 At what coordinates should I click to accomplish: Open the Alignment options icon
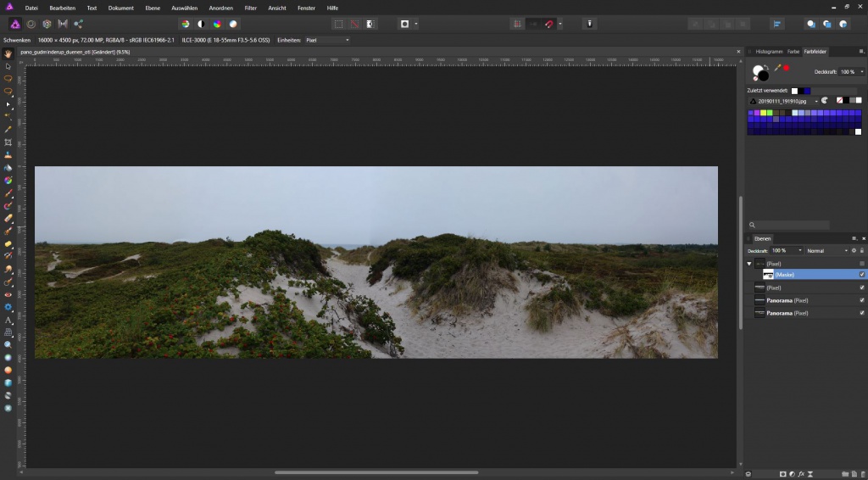tap(777, 24)
